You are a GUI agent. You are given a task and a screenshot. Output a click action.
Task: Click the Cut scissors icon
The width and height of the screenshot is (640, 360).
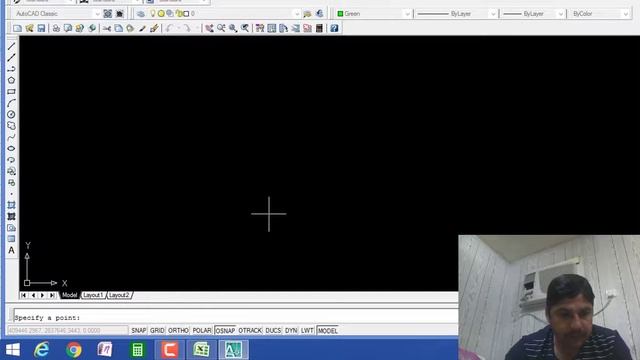107,28
